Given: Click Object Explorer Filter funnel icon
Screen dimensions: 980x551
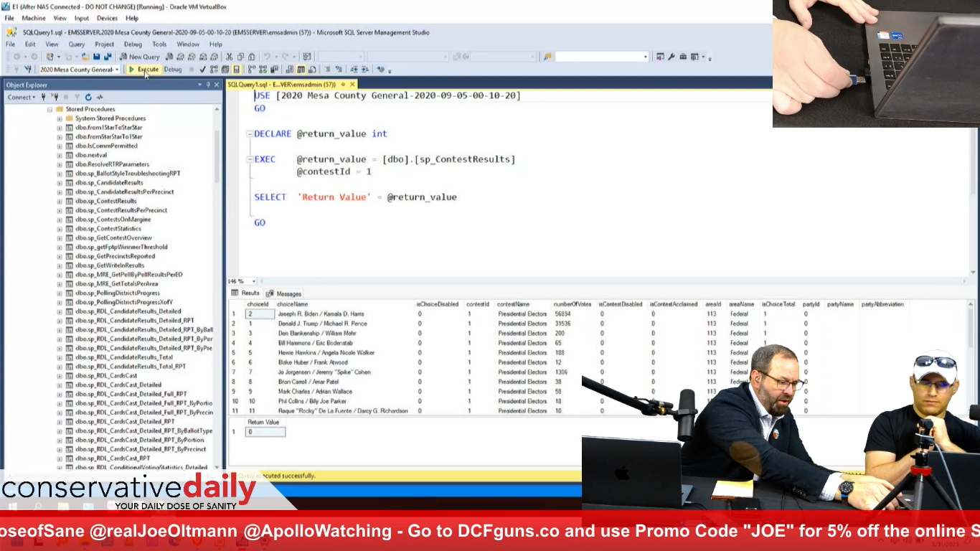Looking at the screenshot, I should (x=77, y=97).
